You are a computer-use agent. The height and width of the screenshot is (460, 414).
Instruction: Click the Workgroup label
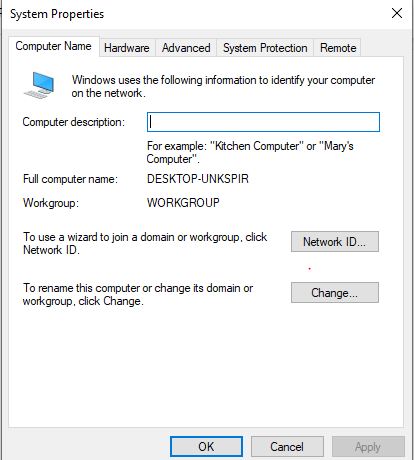click(51, 203)
